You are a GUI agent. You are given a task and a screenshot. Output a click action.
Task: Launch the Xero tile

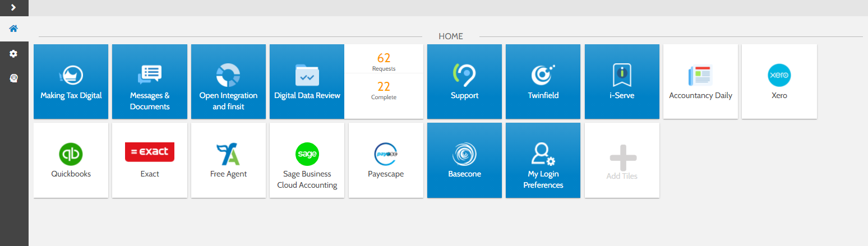click(x=779, y=82)
